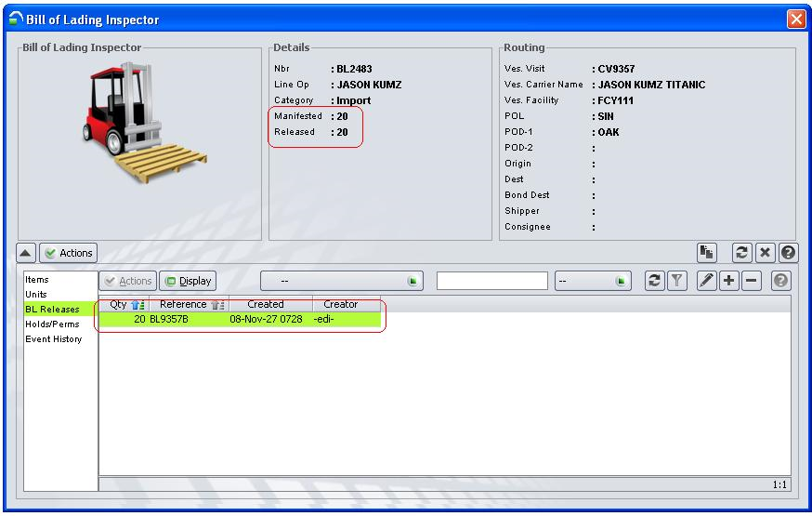Click the BL2483 number value
The height and width of the screenshot is (516, 812).
coord(354,69)
